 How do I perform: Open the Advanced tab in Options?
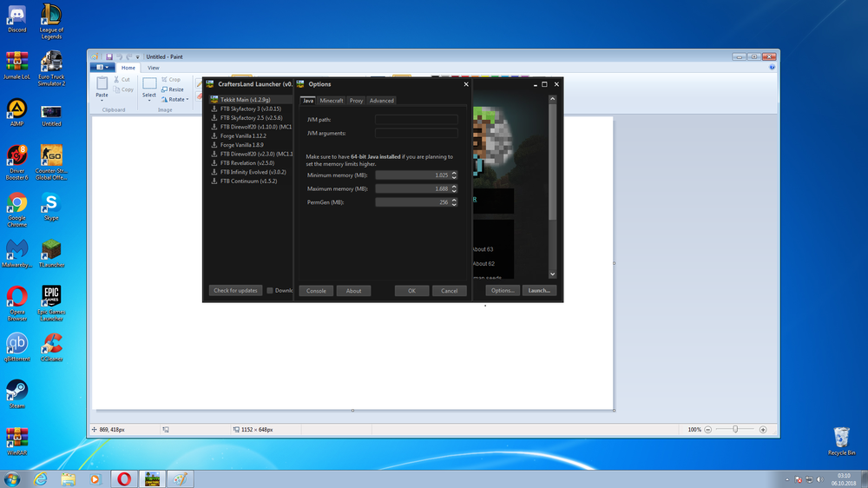381,101
